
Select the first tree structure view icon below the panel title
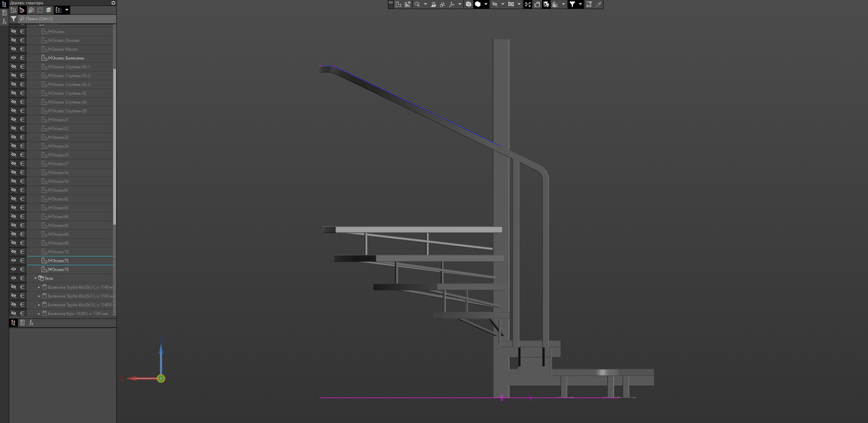[14, 10]
